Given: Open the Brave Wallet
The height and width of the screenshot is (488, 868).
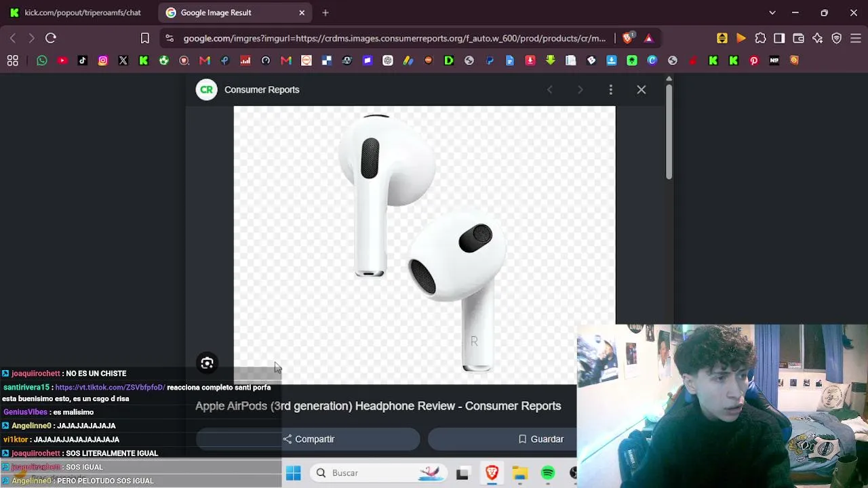Looking at the screenshot, I should click(x=798, y=38).
